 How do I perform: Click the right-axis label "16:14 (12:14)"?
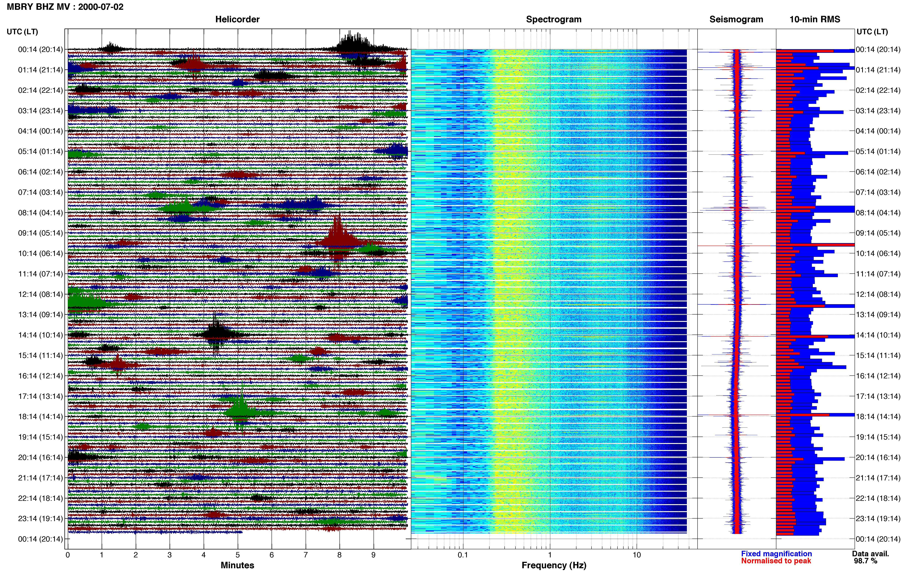[x=878, y=376]
